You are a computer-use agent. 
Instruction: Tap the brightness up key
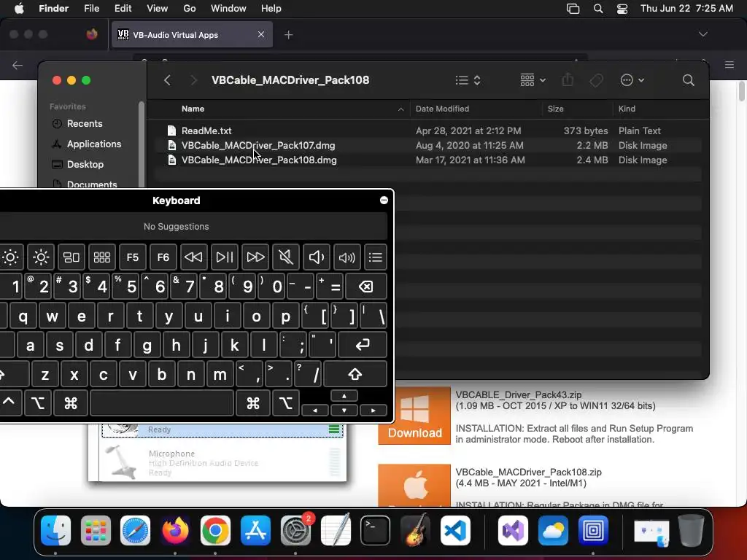[x=41, y=257]
